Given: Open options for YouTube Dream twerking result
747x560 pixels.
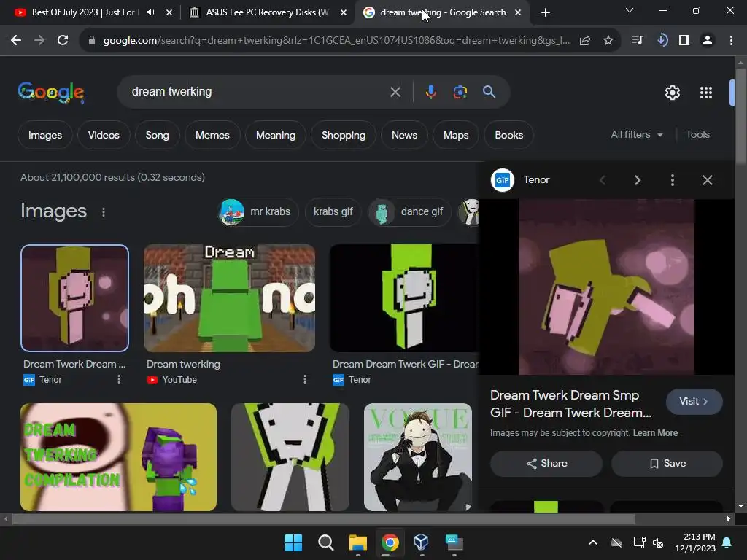Looking at the screenshot, I should (305, 379).
